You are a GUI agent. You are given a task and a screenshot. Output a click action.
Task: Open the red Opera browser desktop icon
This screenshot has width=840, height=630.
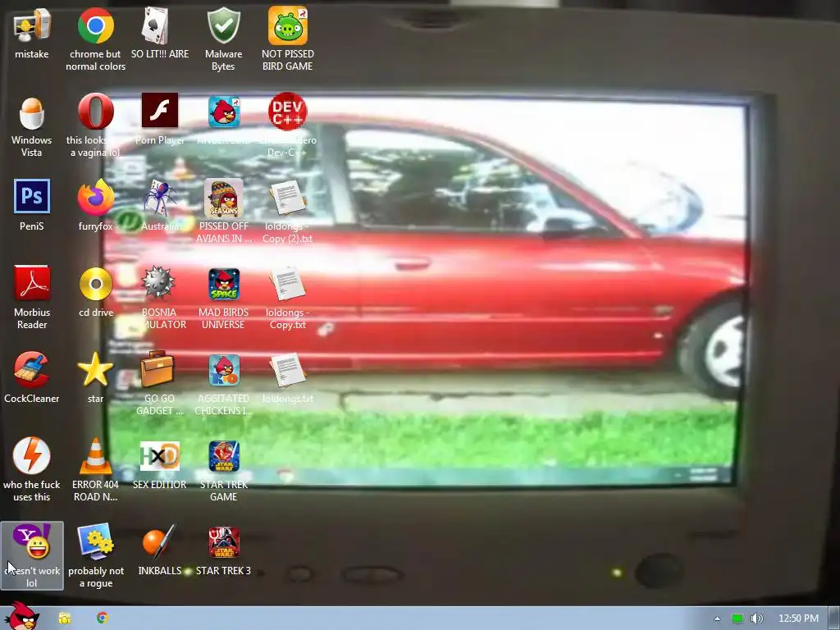pyautogui.click(x=95, y=112)
